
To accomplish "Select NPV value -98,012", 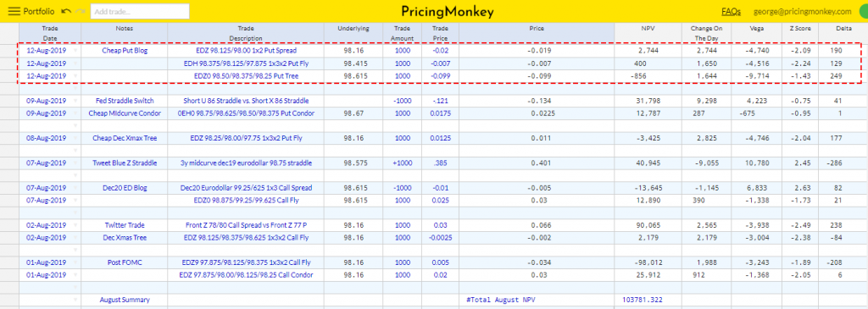I will [x=648, y=262].
